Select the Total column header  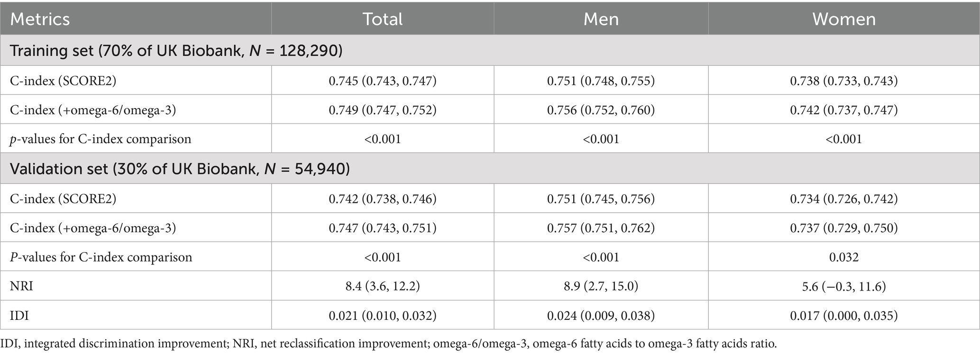pyautogui.click(x=382, y=19)
